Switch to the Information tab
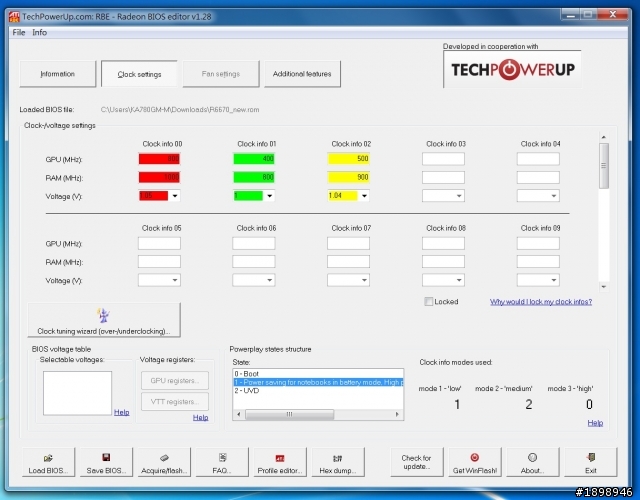 pos(58,74)
